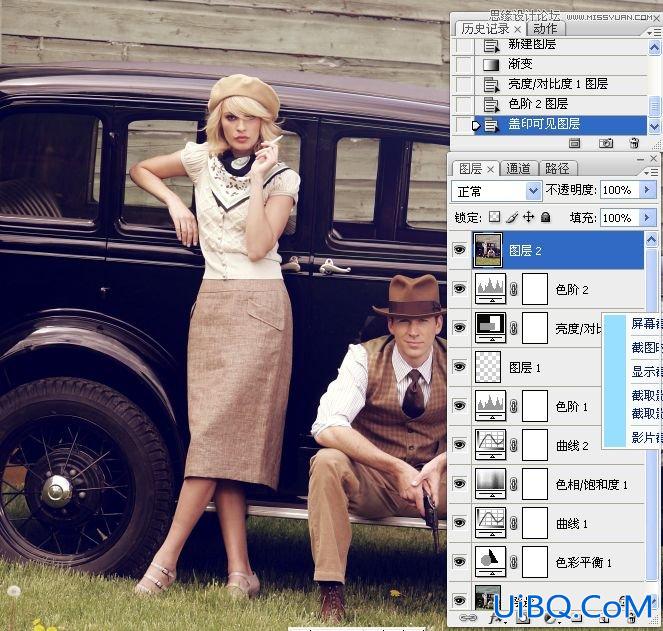Click the 曲线 1 curves adjustment icon
Viewport: 663px width, 631px height.
pos(490,523)
